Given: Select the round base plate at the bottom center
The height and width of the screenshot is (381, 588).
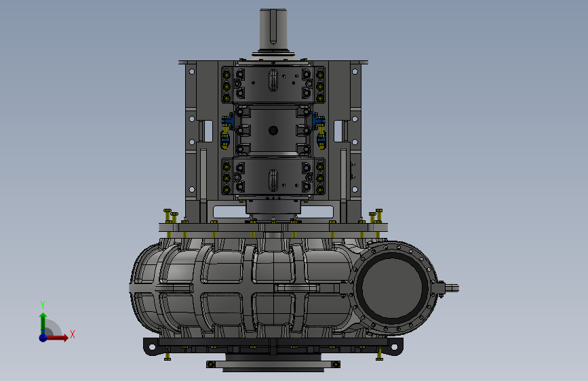Looking at the screenshot, I should click(x=273, y=366).
